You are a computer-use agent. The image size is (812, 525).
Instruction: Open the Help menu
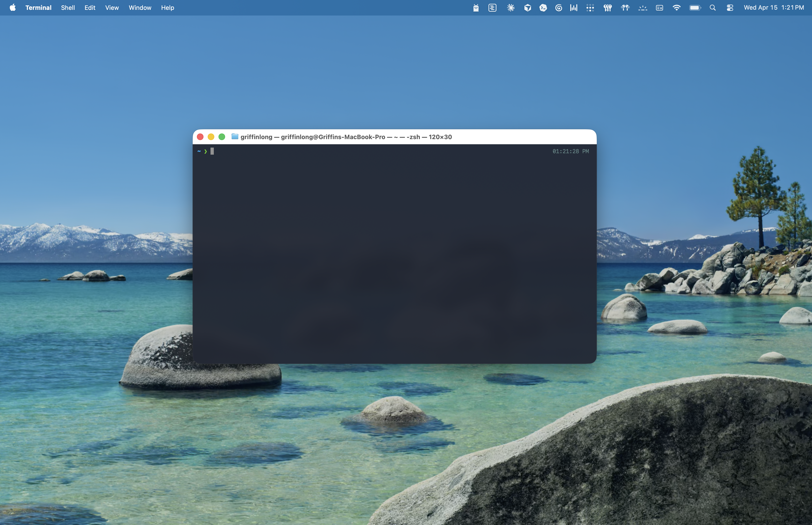167,7
